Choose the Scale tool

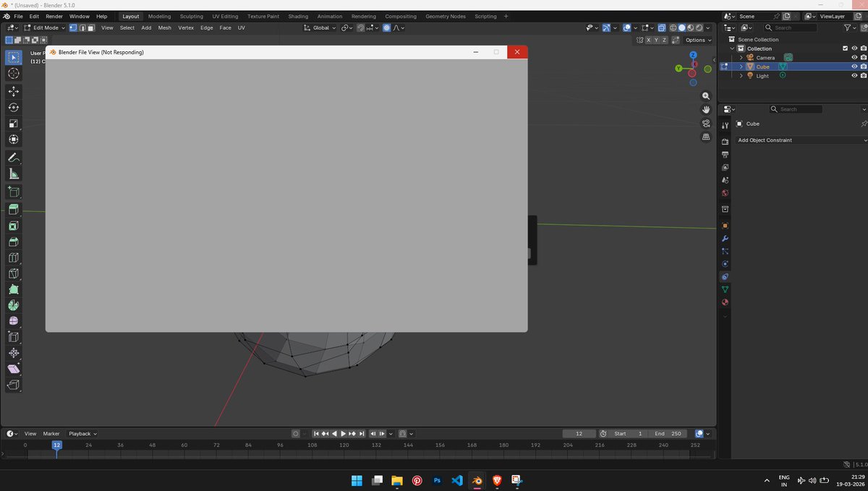point(14,123)
